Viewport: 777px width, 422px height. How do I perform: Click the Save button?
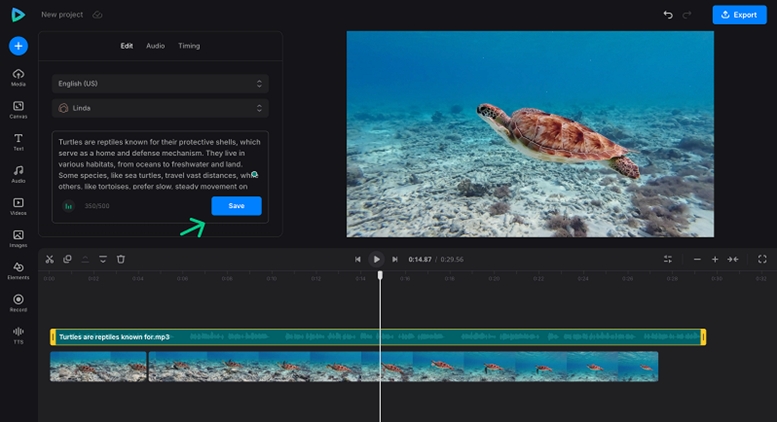pos(236,205)
